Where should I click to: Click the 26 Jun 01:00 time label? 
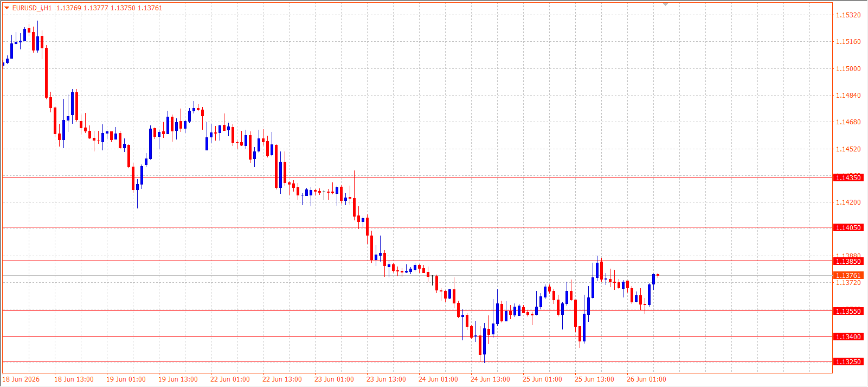coord(646,379)
